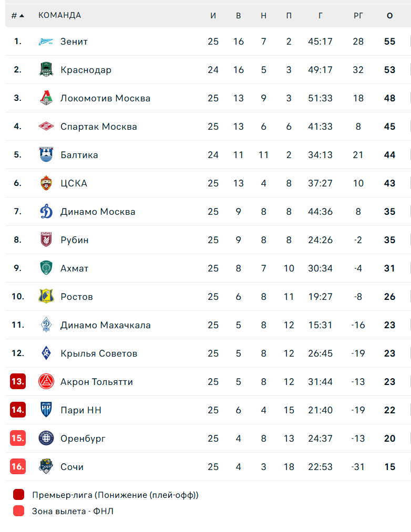The width and height of the screenshot is (411, 532).
Task: Click the Оренбург table row name
Action: (83, 439)
